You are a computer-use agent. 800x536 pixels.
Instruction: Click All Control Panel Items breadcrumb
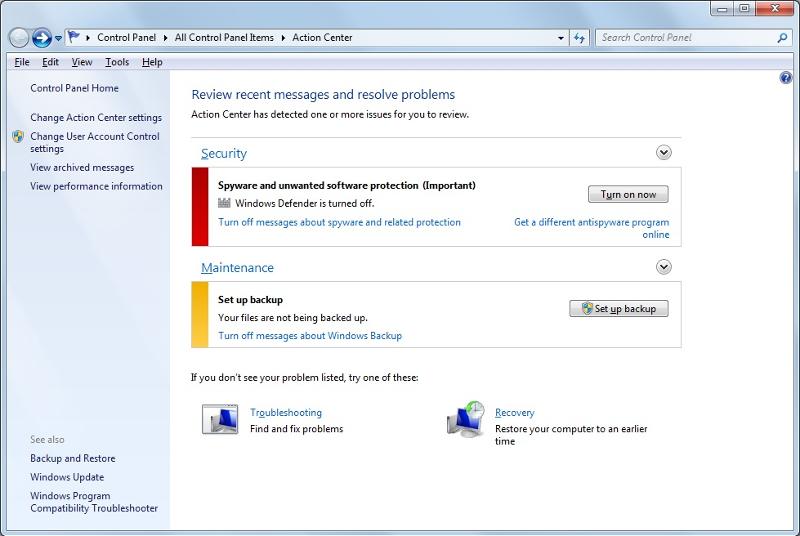pos(224,37)
